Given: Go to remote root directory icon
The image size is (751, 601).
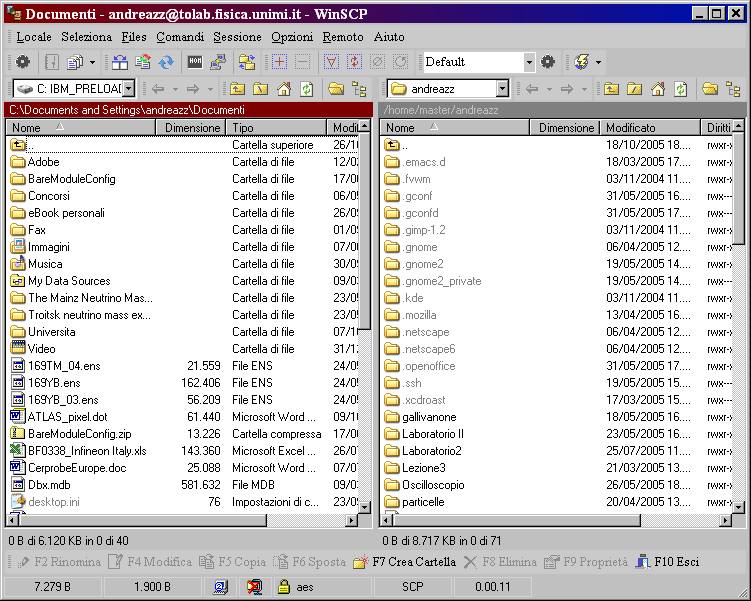Looking at the screenshot, I should pos(634,89).
